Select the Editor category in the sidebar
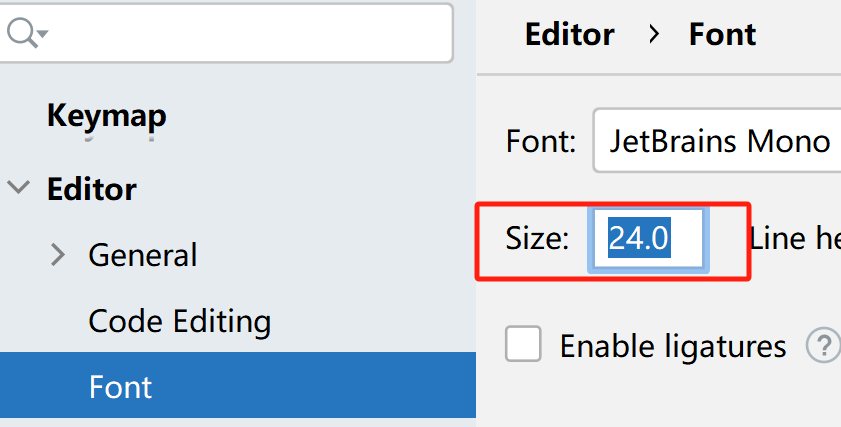841x427 pixels. tap(92, 188)
